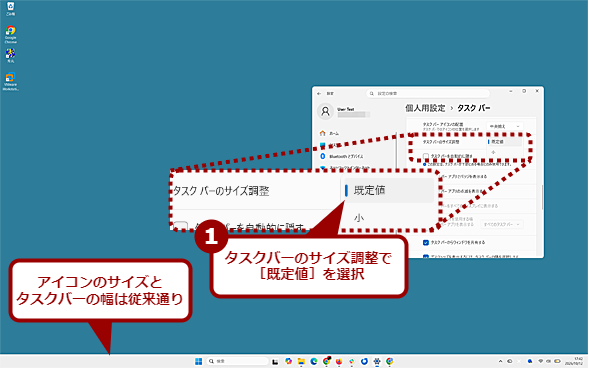Select Bluetooth & devices in Settings sidebar
The width and height of the screenshot is (589, 369).
click(342, 156)
